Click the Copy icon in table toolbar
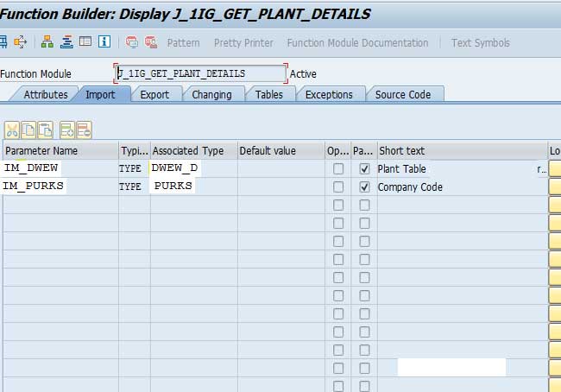The image size is (561, 392). point(28,130)
